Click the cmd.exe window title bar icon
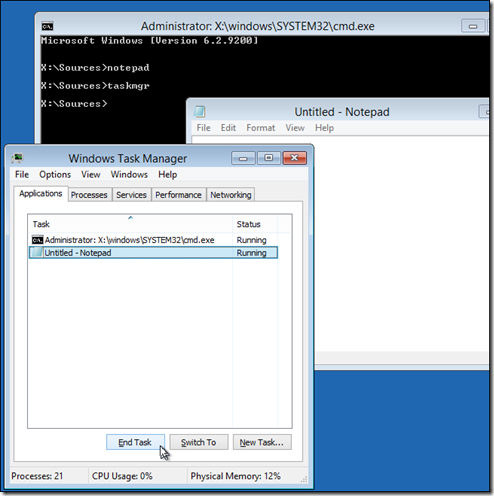 [x=47, y=26]
